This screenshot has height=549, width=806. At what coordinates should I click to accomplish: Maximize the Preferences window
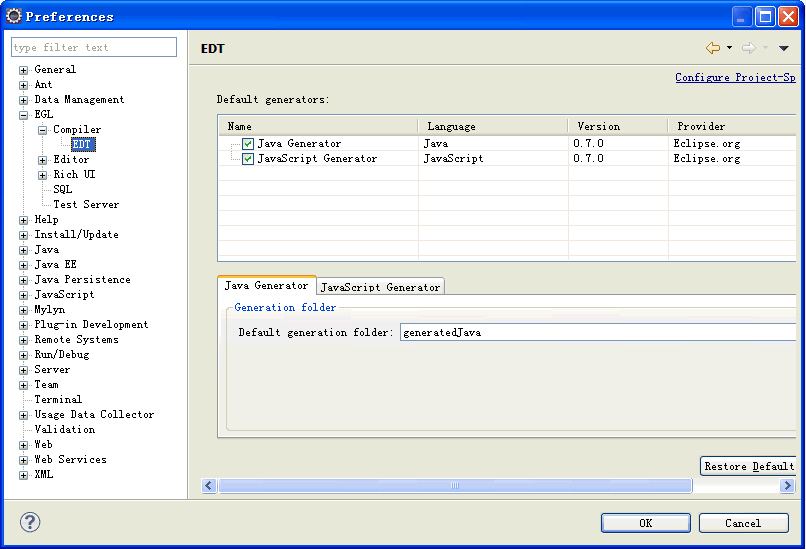coord(764,17)
